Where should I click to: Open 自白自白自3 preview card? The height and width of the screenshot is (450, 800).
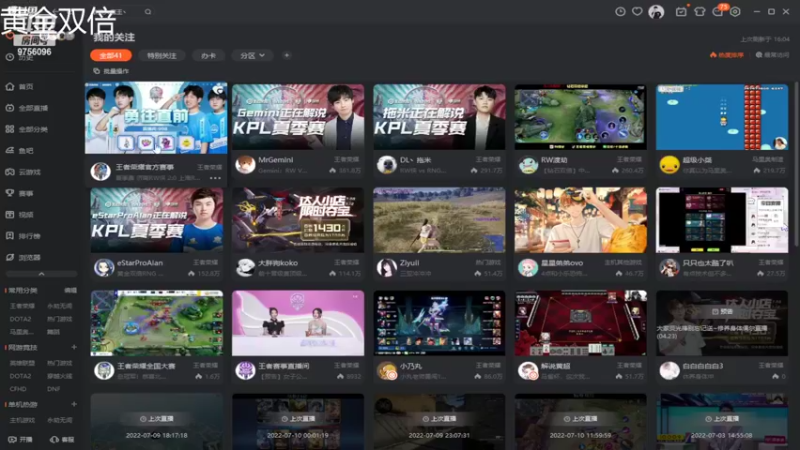[x=722, y=323]
